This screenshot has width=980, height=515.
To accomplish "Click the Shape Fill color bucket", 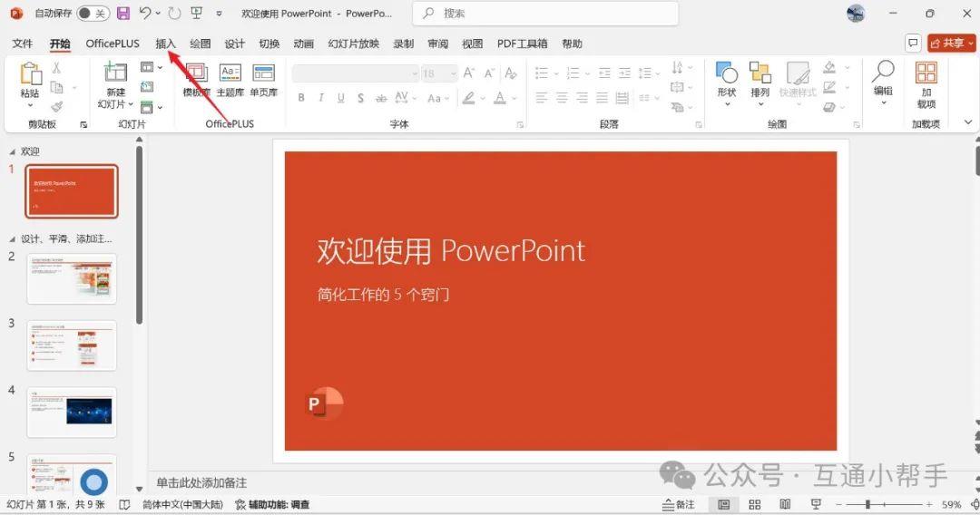I will click(829, 67).
